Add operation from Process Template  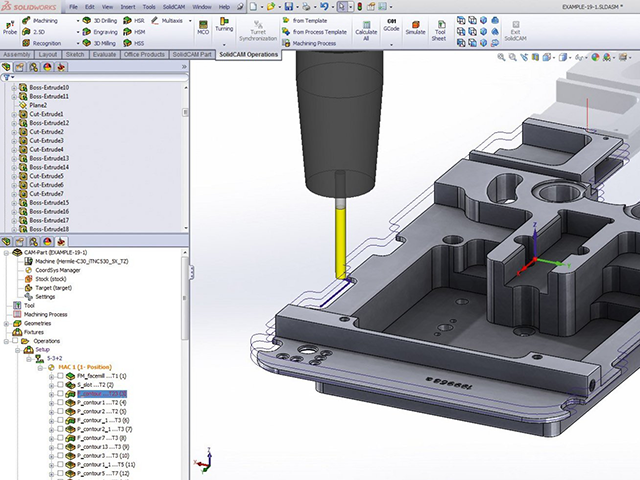pos(315,32)
